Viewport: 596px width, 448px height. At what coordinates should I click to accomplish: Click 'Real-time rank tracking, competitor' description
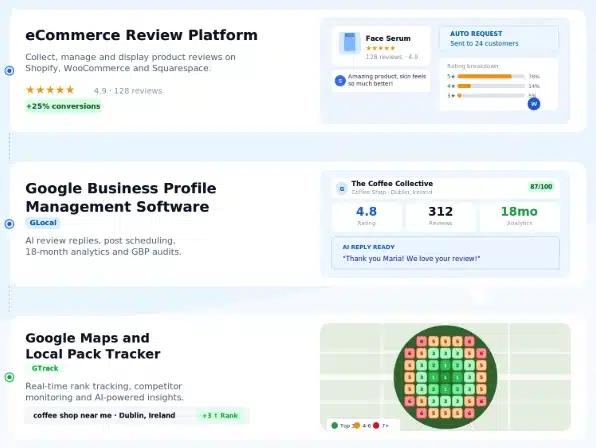tap(105, 392)
